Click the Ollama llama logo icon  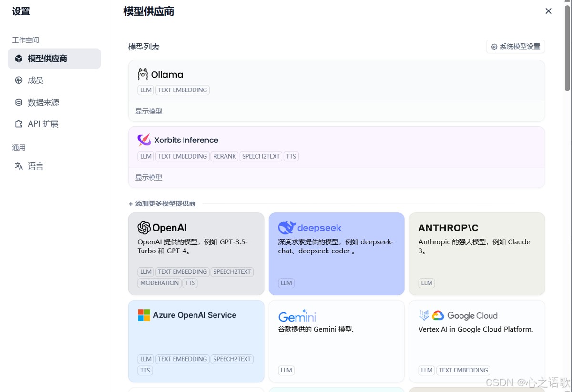pos(143,74)
